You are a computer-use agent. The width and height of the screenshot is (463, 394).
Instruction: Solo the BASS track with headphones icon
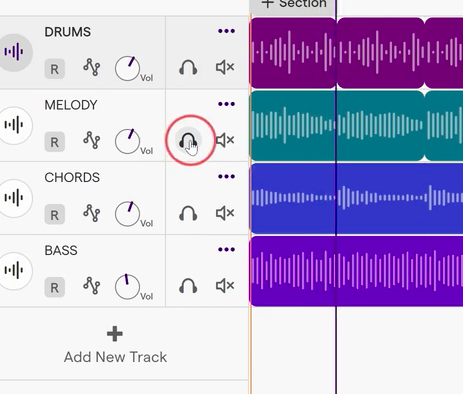coord(188,286)
